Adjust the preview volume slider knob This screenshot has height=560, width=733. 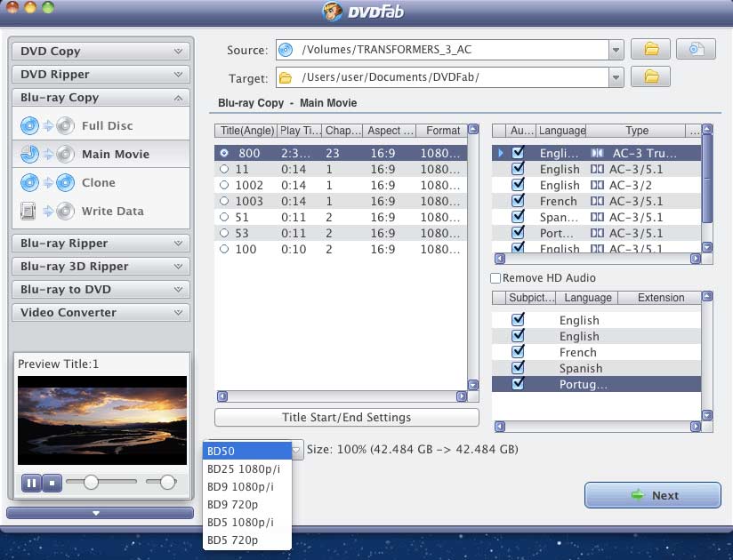pos(167,482)
